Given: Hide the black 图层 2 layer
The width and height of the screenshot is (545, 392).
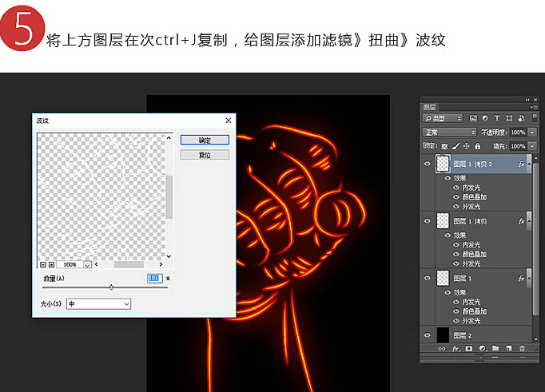Looking at the screenshot, I should click(428, 335).
